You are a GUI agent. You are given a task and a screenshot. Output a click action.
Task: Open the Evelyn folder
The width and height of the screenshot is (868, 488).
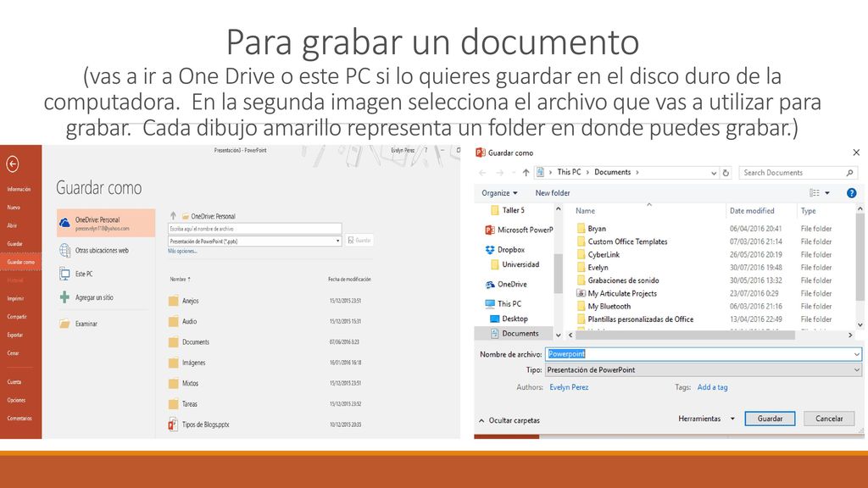click(x=593, y=267)
